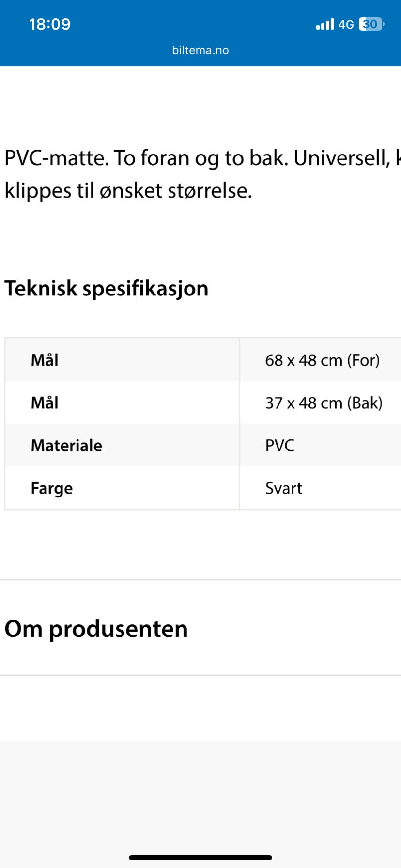The width and height of the screenshot is (401, 868).
Task: Tap the first Mål row label
Action: 45,360
